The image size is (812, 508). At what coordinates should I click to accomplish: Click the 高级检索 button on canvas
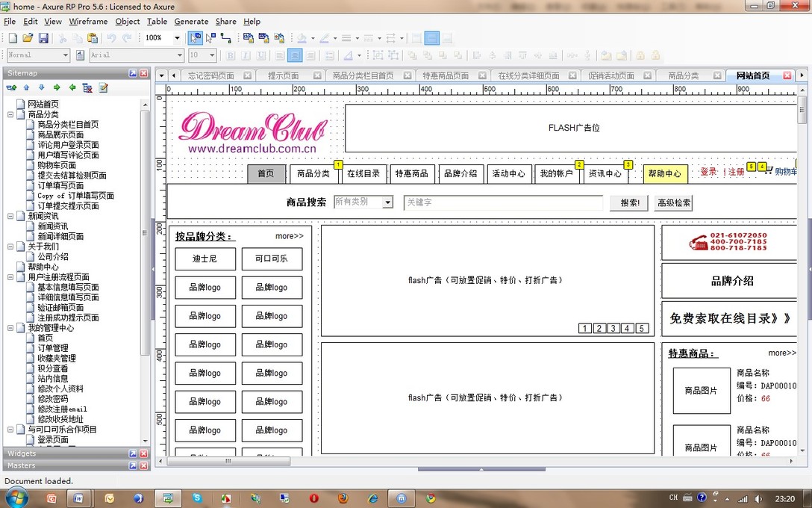click(x=673, y=202)
